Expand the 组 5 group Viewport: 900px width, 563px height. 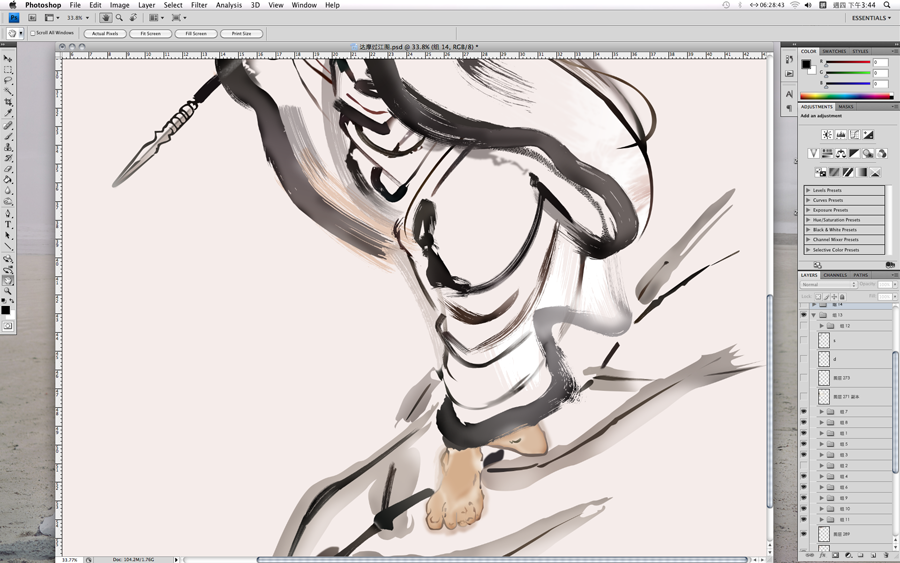pos(821,444)
